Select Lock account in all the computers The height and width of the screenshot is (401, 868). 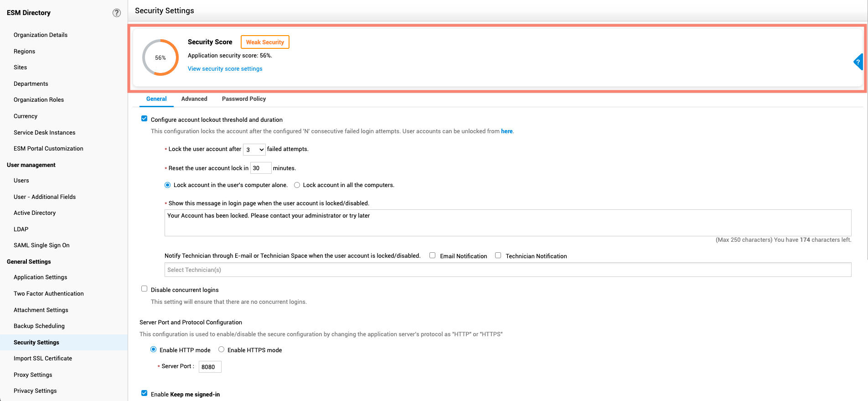(x=297, y=185)
